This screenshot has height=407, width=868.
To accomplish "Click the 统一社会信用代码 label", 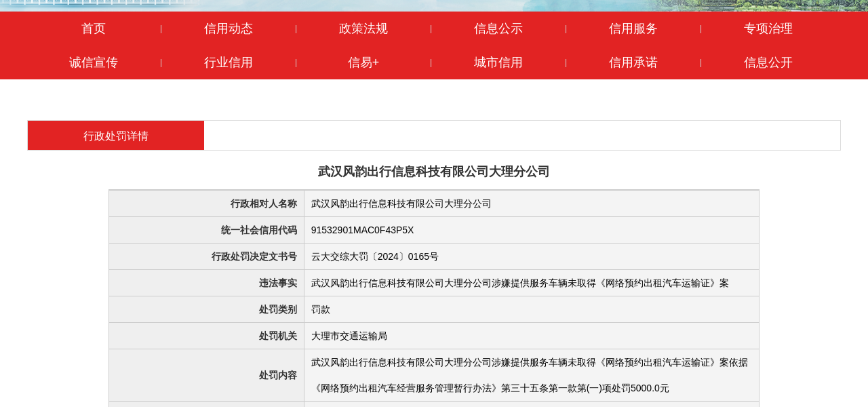I will 259,230.
